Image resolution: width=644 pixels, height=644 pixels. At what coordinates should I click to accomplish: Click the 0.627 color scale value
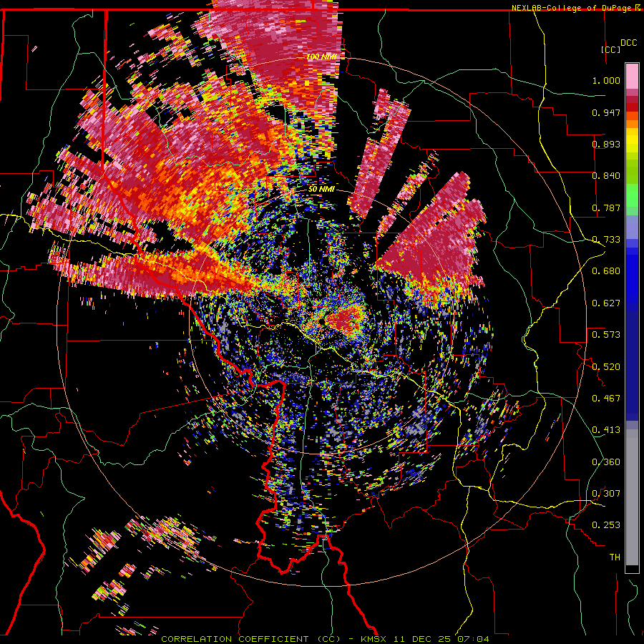[606, 303]
